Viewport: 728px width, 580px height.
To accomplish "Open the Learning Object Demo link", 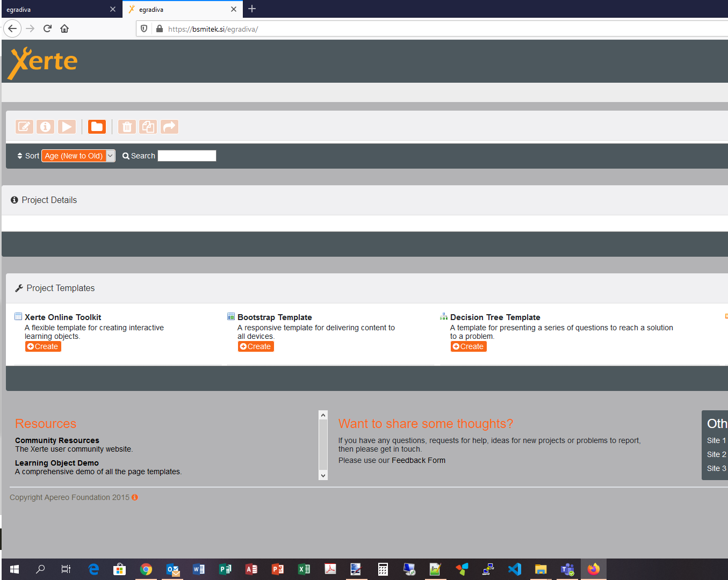I will pyautogui.click(x=57, y=463).
